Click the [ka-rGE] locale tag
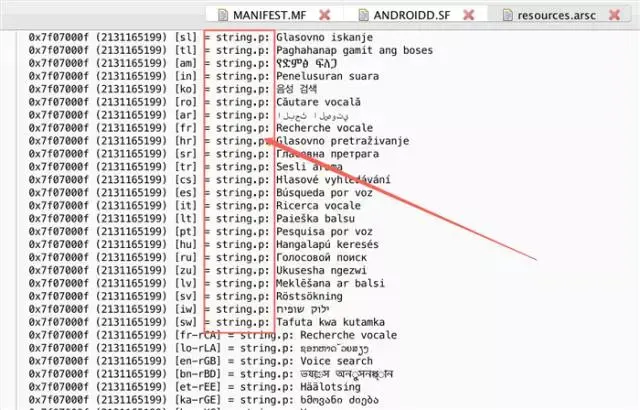Screen dimensions: 640x410 point(198,400)
